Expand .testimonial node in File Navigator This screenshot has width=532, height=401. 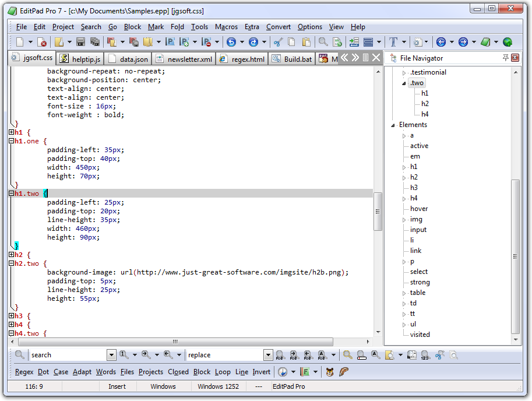click(x=404, y=73)
